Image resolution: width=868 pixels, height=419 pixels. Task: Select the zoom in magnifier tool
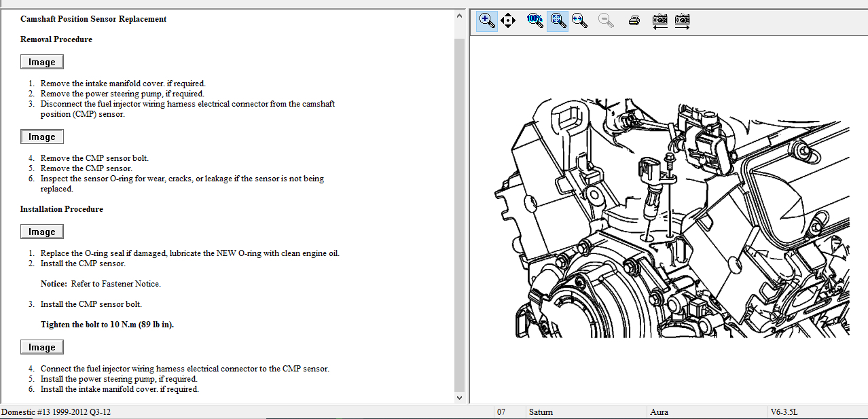(x=487, y=20)
